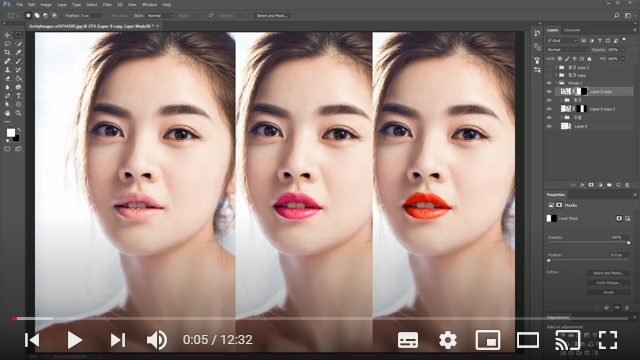Image resolution: width=640 pixels, height=360 pixels.
Task: Click the Quick Mask mode icon
Action: pyautogui.click(x=7, y=149)
